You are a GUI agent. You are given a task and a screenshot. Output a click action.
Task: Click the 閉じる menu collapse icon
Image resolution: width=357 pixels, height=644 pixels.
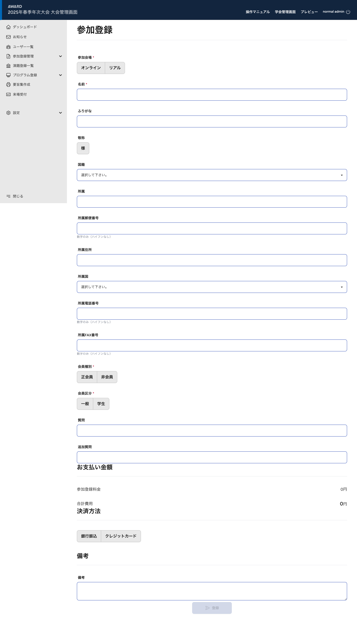coord(8,196)
